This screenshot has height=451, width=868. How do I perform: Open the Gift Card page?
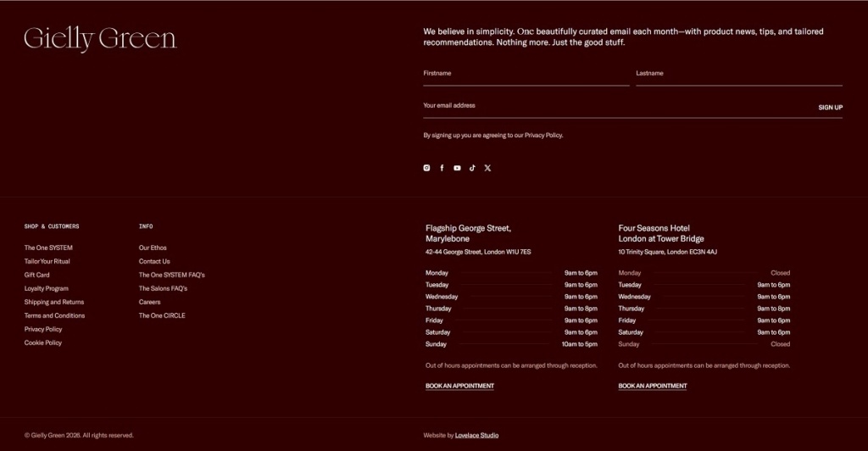coord(36,275)
